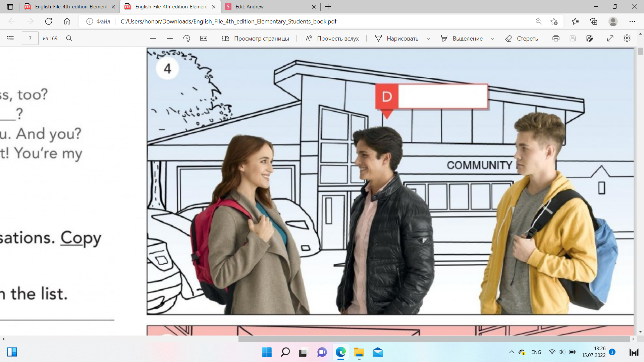Expand the Нарисовать draw options dropdown
Viewport: 644px width, 362px height.
coord(428,39)
